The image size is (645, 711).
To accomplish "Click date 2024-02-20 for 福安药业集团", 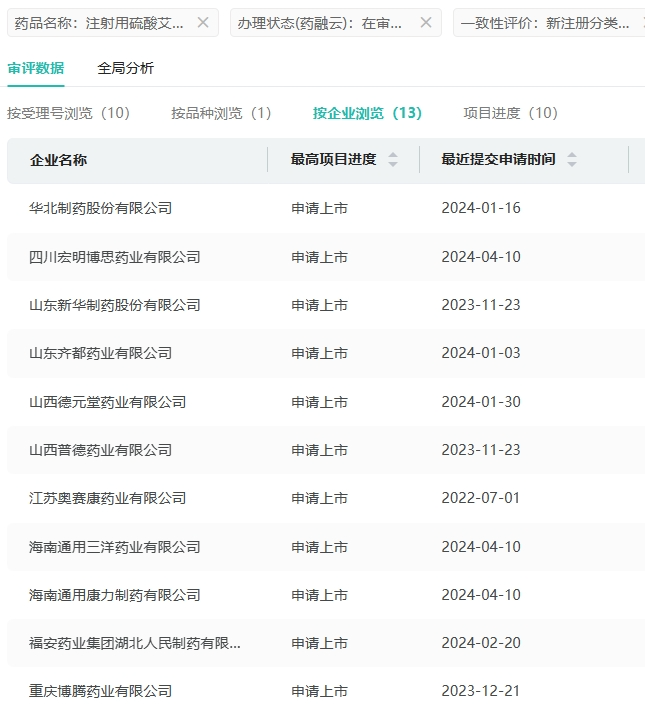I will pyautogui.click(x=481, y=643).
